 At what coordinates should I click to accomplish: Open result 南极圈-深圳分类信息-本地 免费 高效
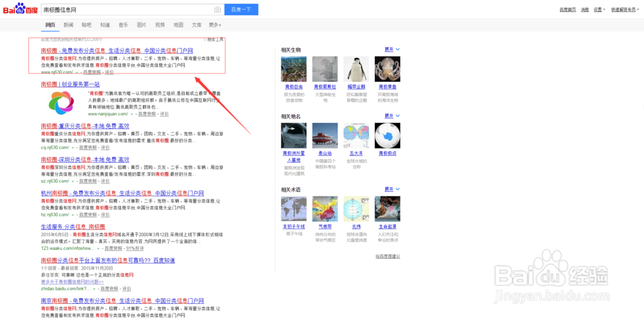pos(85,160)
